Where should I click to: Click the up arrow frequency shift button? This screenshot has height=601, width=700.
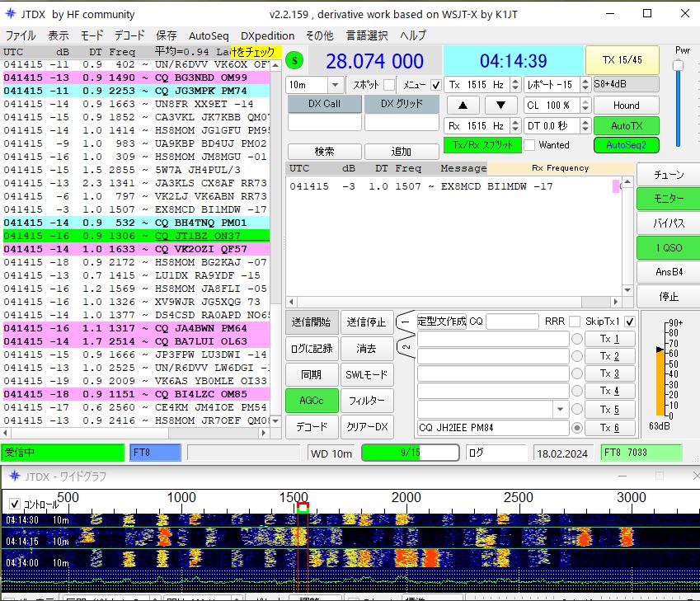point(463,105)
